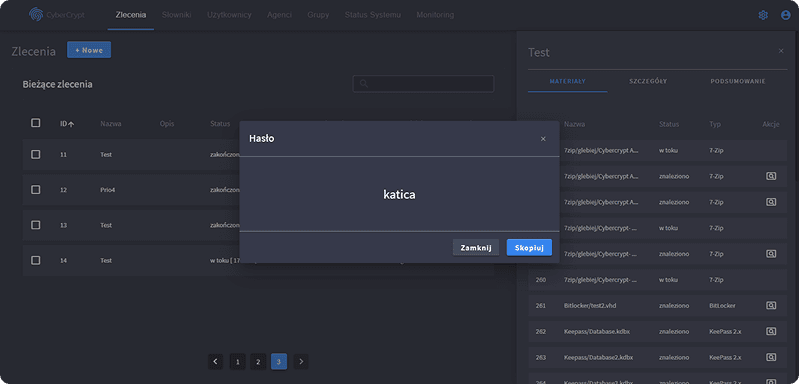Click the Skopiuj button
The image size is (799, 384).
coord(529,248)
